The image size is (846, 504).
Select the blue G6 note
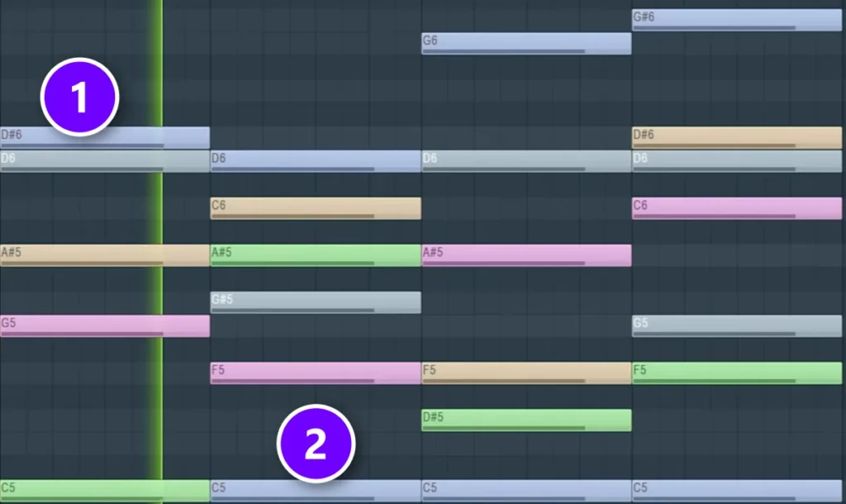(x=526, y=43)
